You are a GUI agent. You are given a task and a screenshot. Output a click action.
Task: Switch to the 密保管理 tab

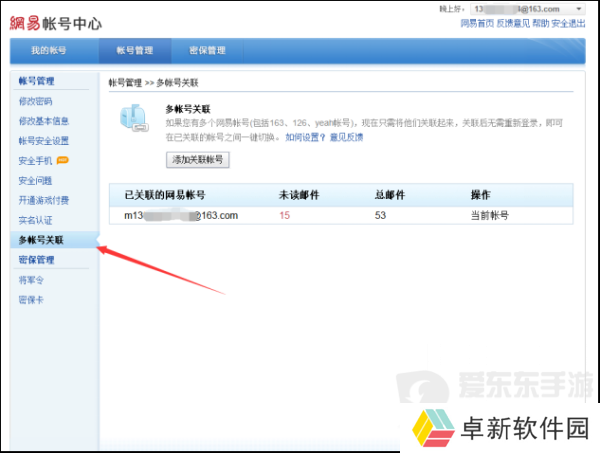click(x=207, y=51)
